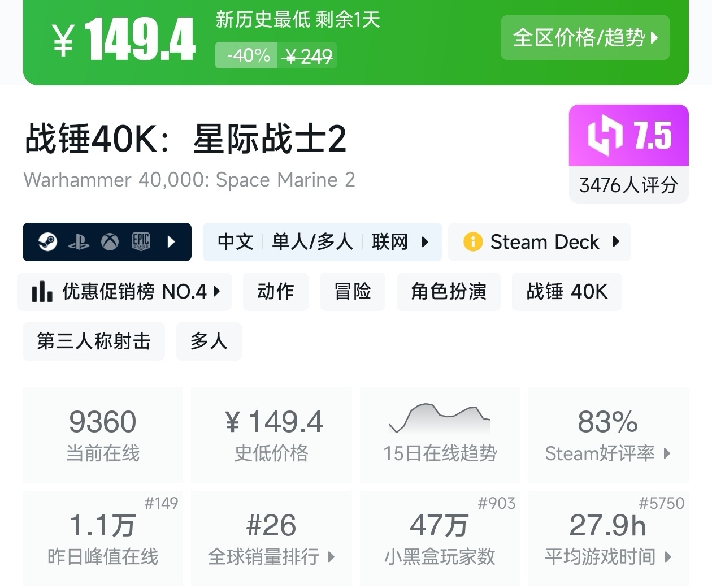712x588 pixels.
Task: Click the Epic Games platform icon
Action: click(141, 241)
